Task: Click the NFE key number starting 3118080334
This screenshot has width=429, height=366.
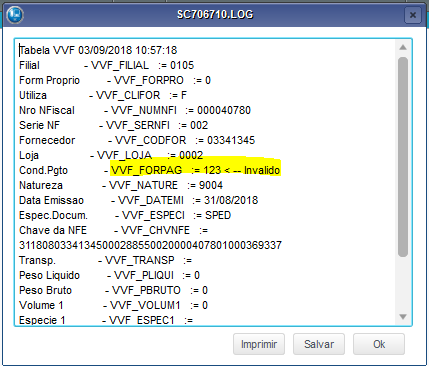Action: [150, 245]
